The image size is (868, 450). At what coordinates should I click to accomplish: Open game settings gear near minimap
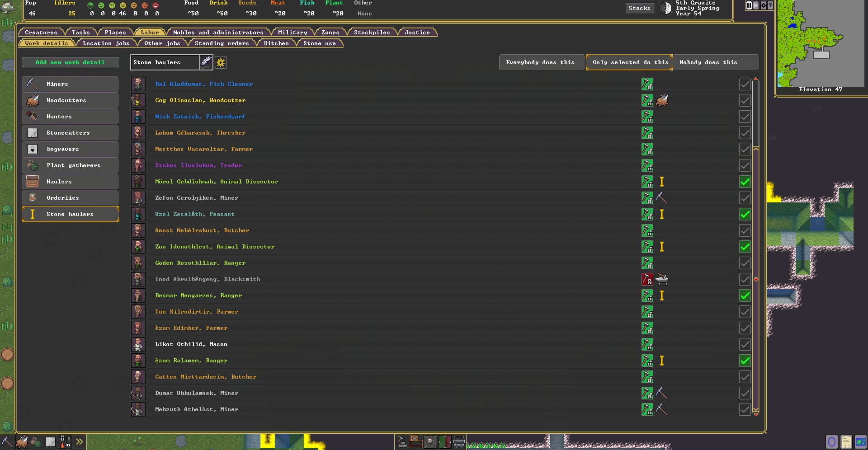pos(764,5)
